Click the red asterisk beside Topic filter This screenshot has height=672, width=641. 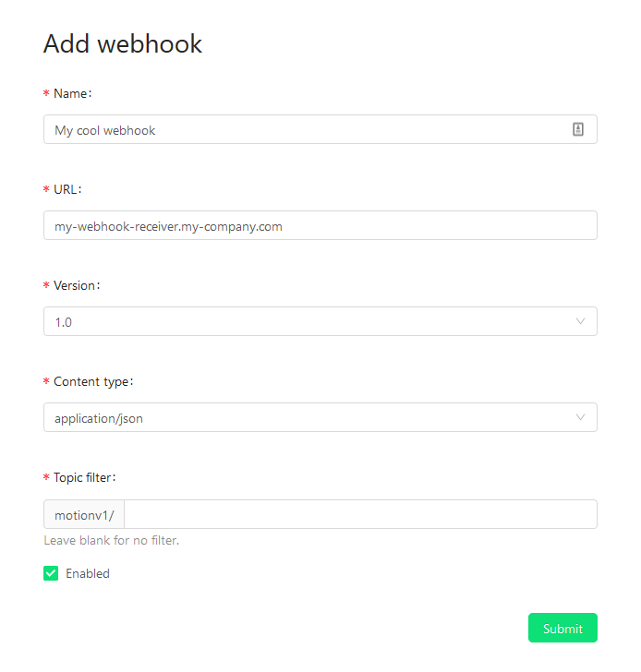46,477
